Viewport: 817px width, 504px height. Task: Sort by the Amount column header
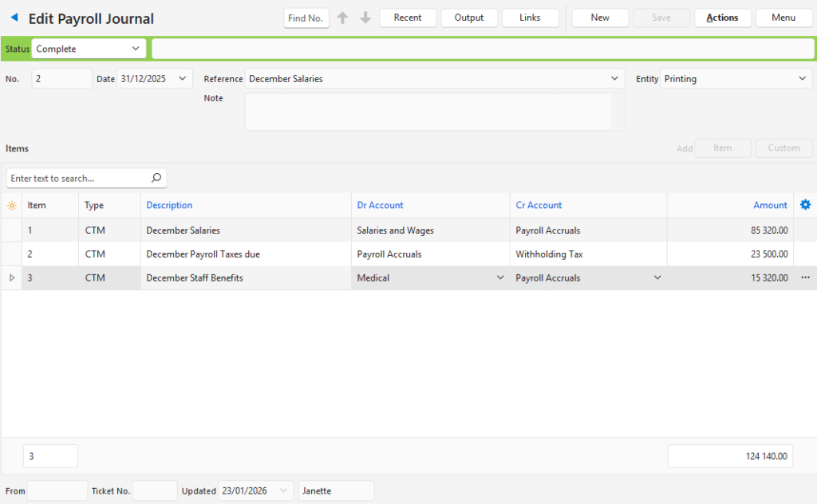tap(770, 205)
